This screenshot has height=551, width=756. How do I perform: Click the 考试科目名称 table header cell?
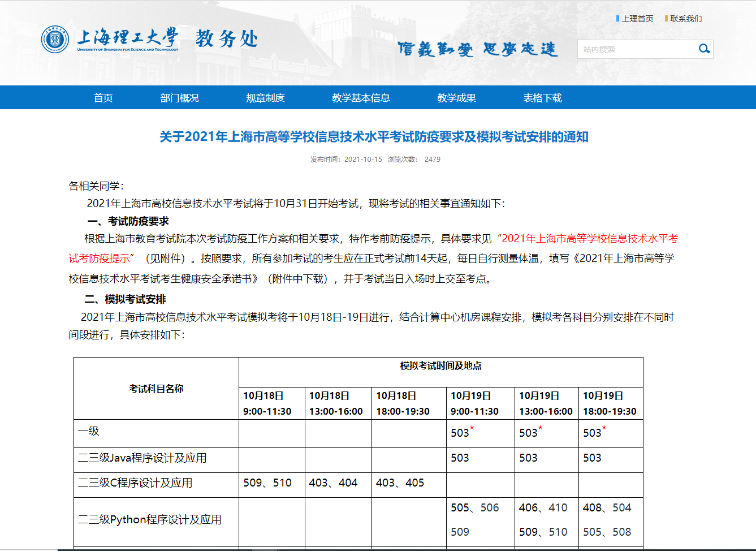tap(156, 389)
